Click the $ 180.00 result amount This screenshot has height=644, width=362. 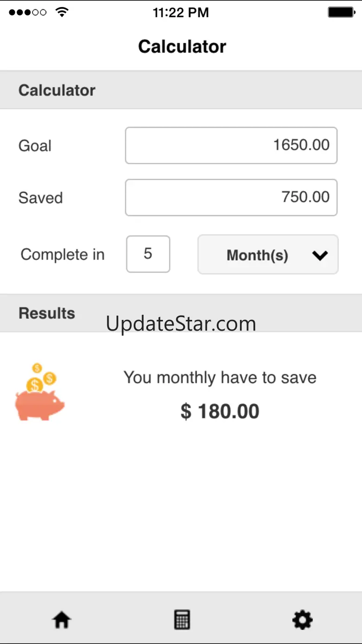pos(220,411)
